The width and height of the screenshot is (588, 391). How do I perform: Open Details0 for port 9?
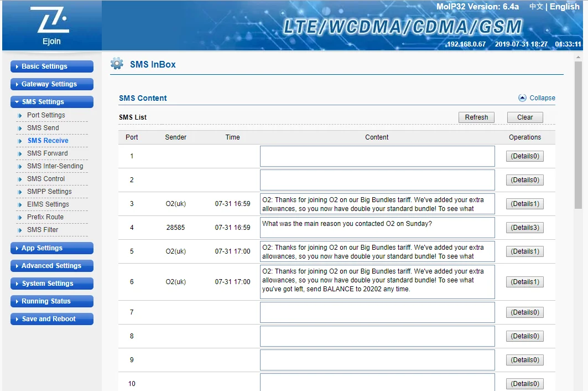pyautogui.click(x=524, y=360)
